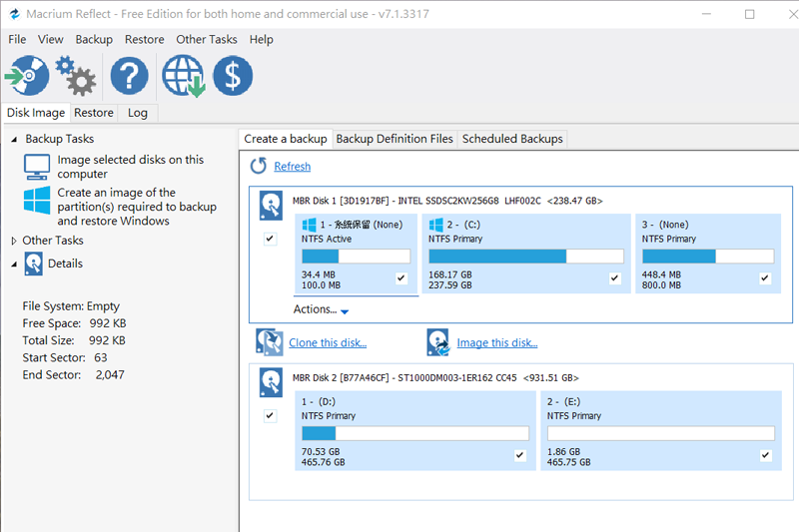Click the Clone this disk link
Screen dimensions: 799x532
click(x=328, y=343)
